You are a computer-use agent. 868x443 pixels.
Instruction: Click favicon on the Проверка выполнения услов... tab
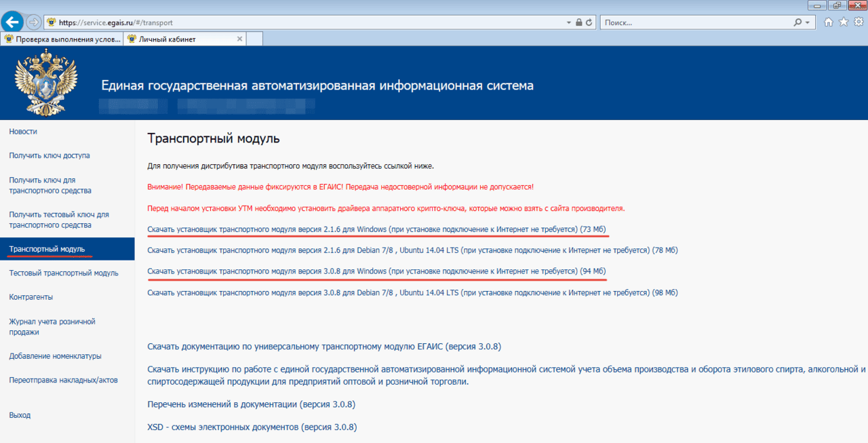pos(9,39)
